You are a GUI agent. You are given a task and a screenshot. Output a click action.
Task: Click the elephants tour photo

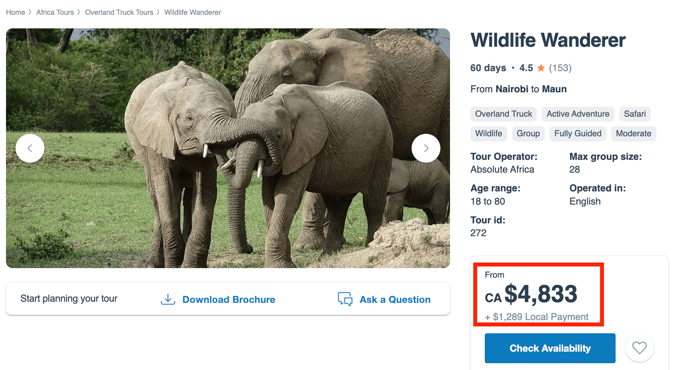click(x=228, y=148)
